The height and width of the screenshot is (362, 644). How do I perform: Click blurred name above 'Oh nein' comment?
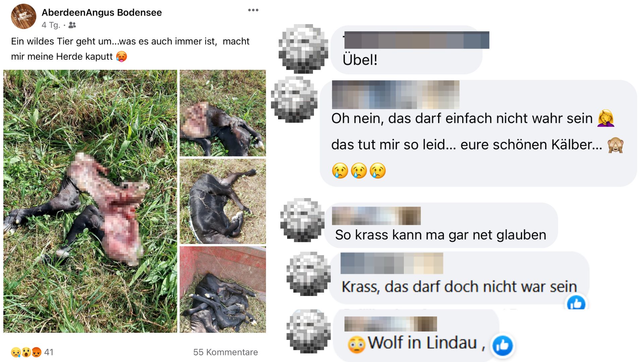(x=395, y=95)
